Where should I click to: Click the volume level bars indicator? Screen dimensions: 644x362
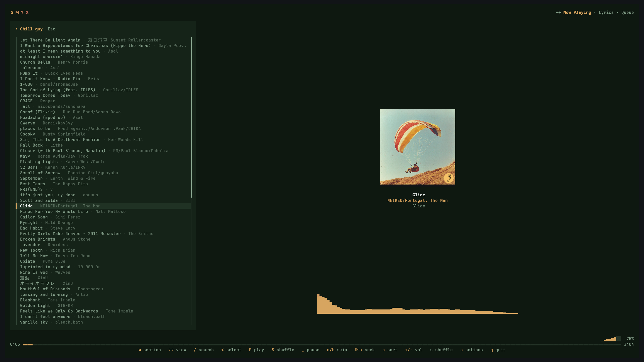[611, 339]
